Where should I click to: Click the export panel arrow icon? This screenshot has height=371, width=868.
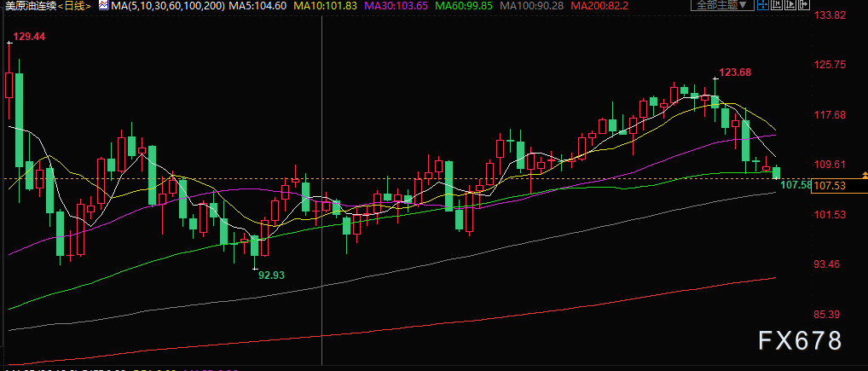(x=804, y=4)
